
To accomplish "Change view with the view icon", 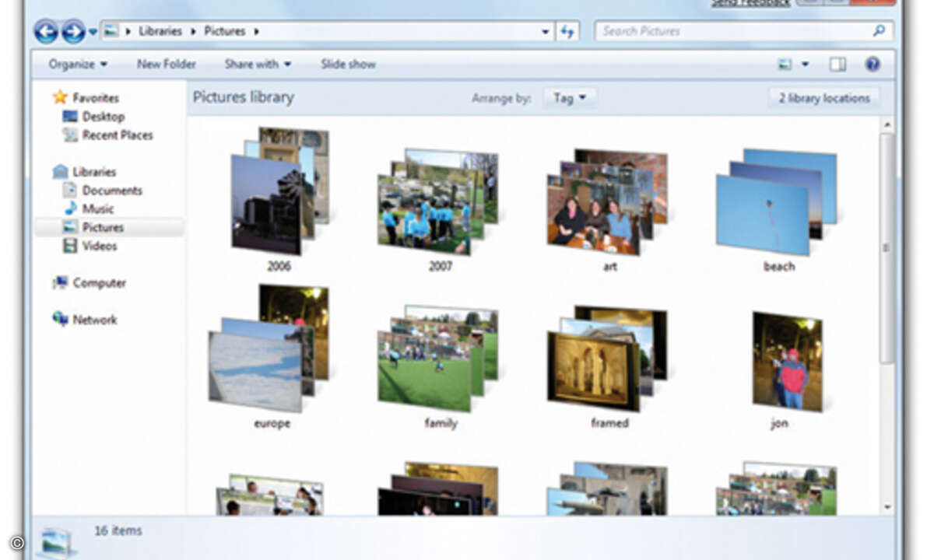I will pos(785,65).
